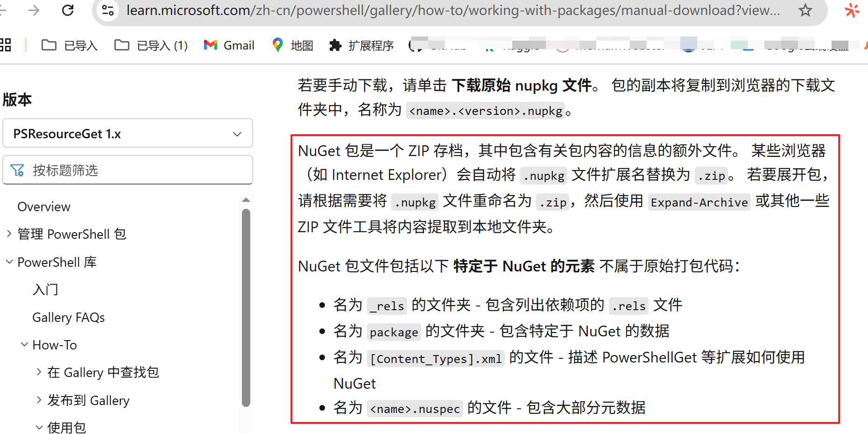The image size is (868, 434).
Task: Open the PSResourceGet 1.x version dropdown
Action: pos(127,134)
